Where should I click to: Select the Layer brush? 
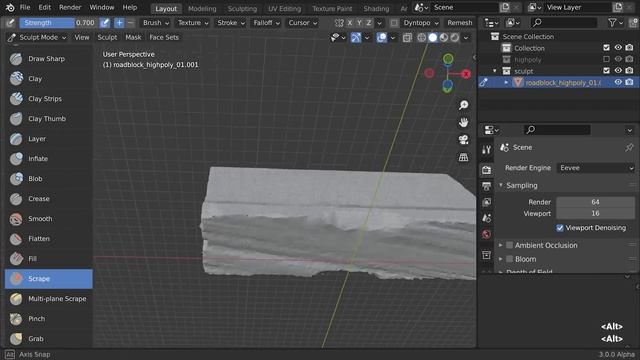49,139
